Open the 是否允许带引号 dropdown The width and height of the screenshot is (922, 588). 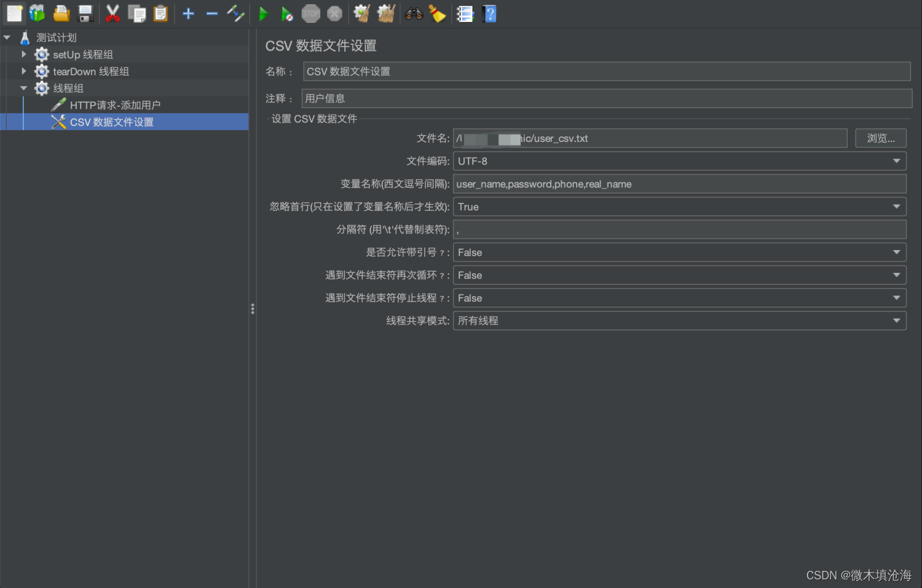click(x=680, y=252)
